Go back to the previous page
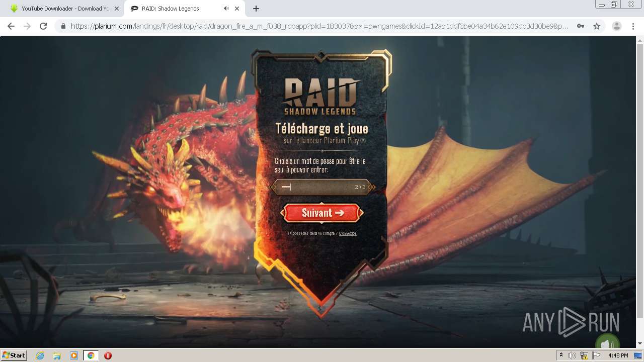644x362 pixels. [11, 26]
